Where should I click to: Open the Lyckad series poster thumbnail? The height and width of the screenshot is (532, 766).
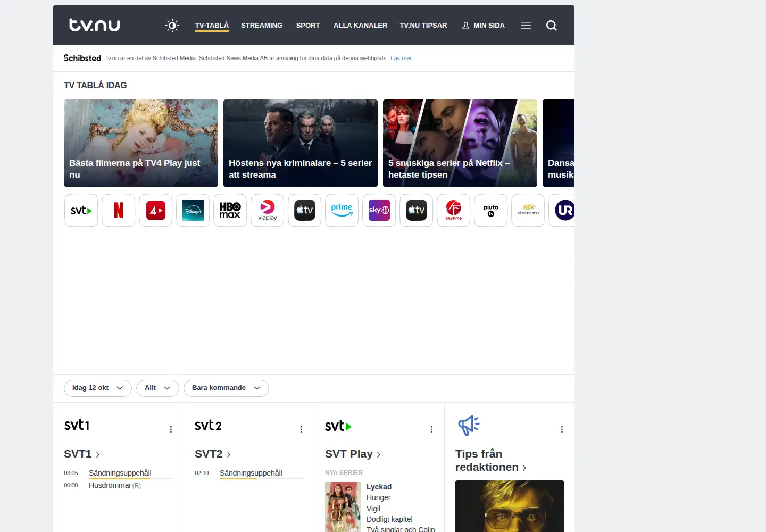pos(343,507)
